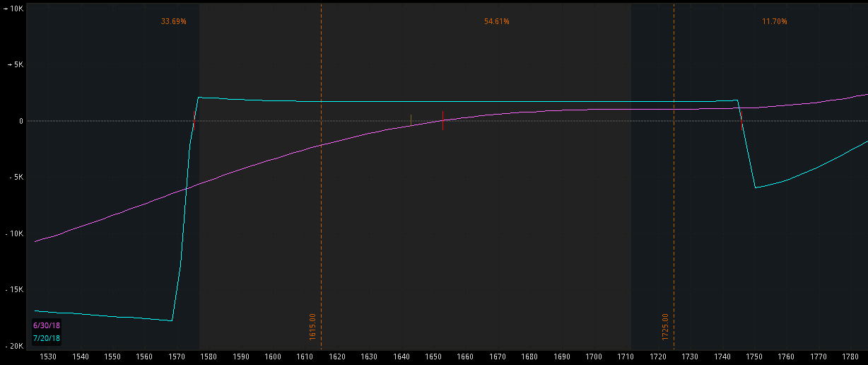Click the 1570 tick on price axis
Image resolution: width=868 pixels, height=365 pixels.
[x=176, y=357]
